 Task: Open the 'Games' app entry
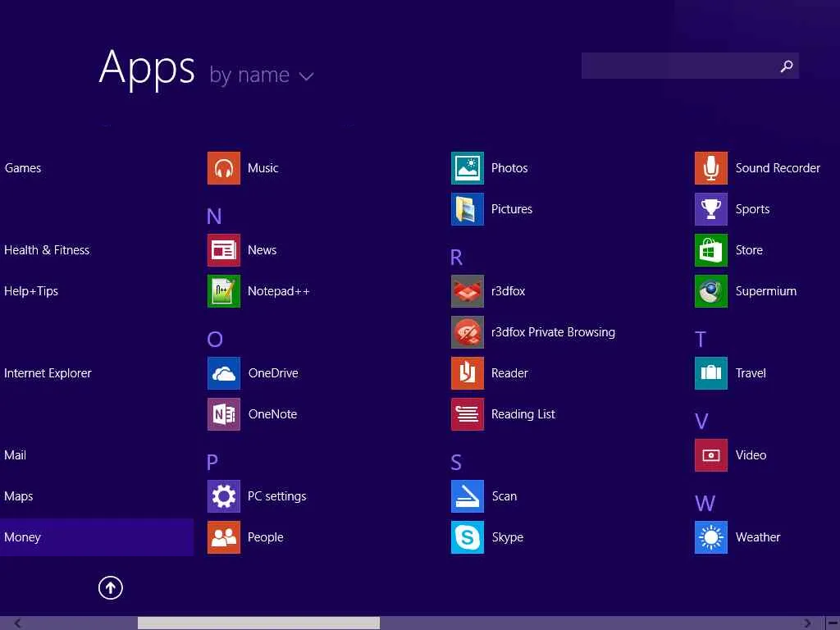(22, 168)
